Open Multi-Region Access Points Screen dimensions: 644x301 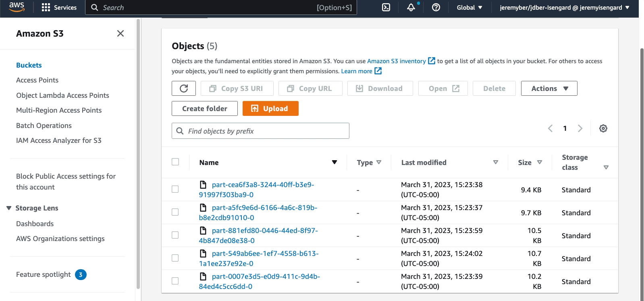click(x=59, y=110)
